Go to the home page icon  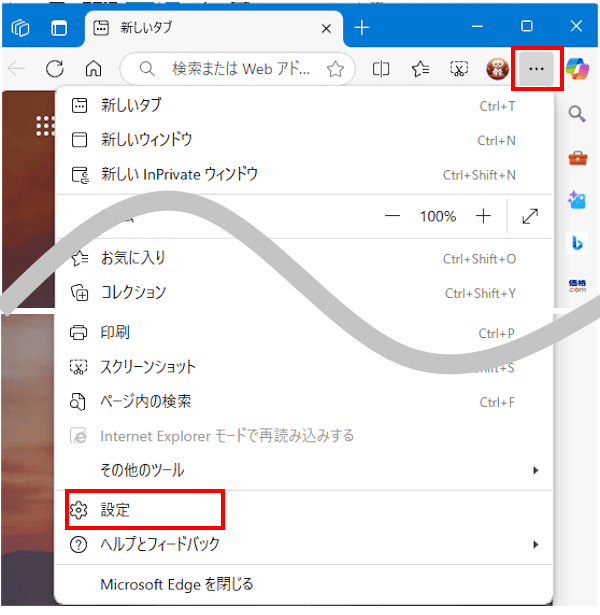93,69
